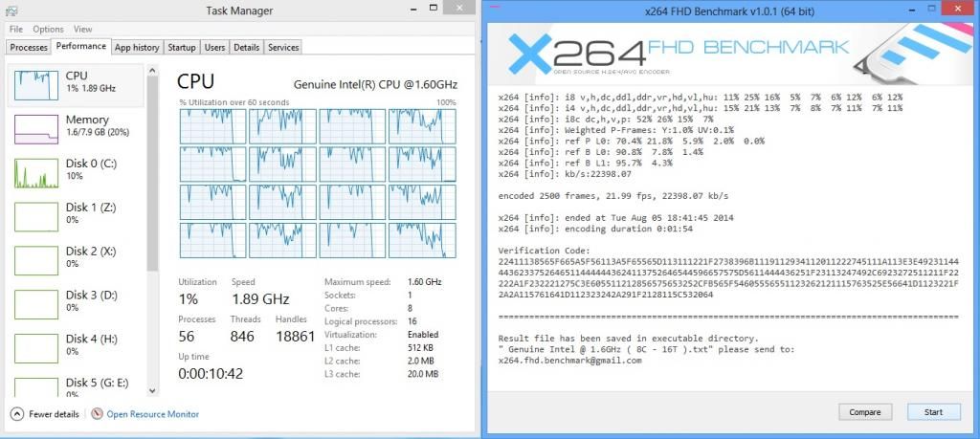This screenshot has height=439, width=980.
Task: Switch to the Processes tab
Action: 29,48
